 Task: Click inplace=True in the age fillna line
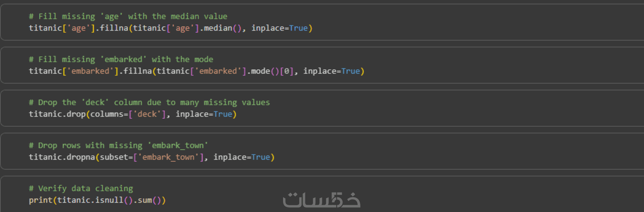[x=279, y=28]
